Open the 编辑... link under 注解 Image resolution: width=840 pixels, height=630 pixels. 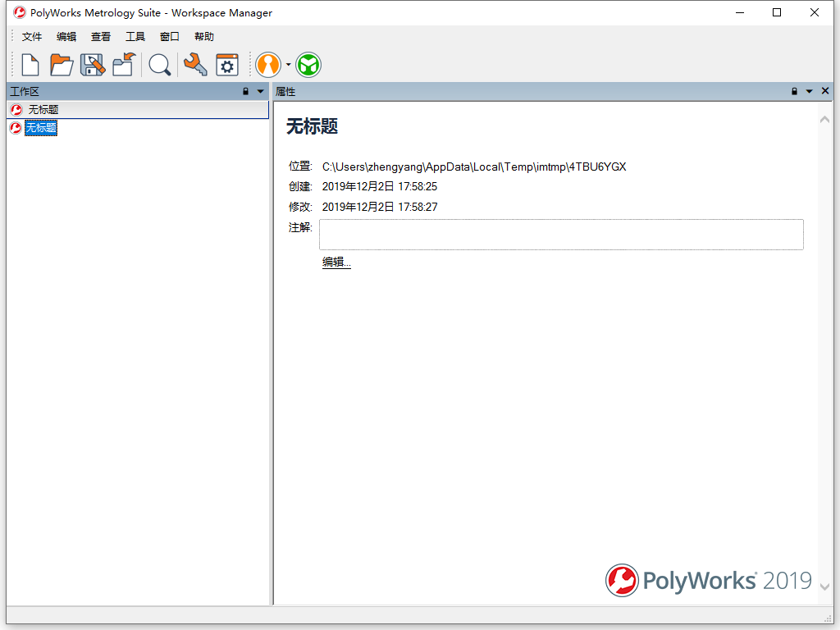(x=336, y=262)
